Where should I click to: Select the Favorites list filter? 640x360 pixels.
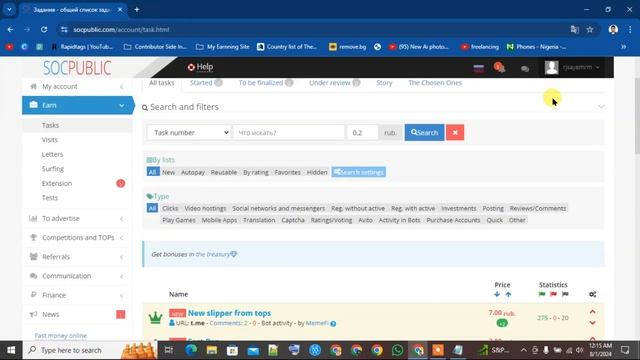point(287,172)
